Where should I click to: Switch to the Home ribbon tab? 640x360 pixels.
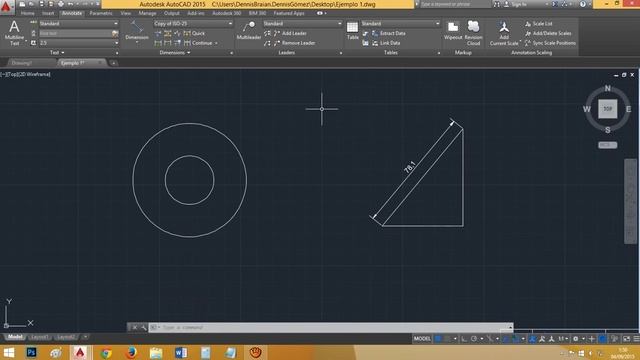27,13
